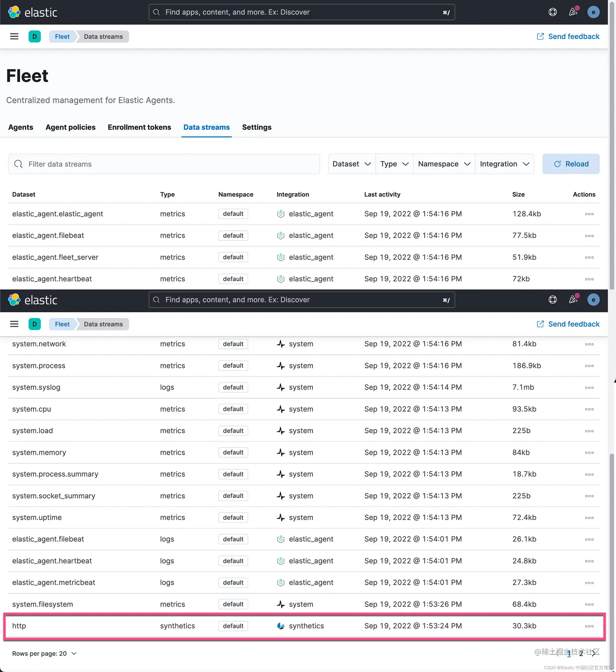Open actions menu for elastic_agent.metricbeat row
Viewport: 616px width, 672px height.
tap(589, 583)
